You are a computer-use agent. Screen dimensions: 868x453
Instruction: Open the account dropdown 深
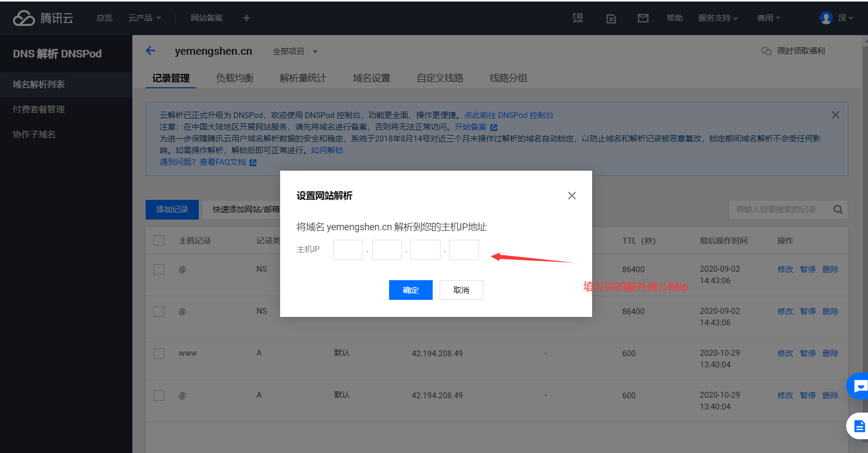tap(845, 18)
